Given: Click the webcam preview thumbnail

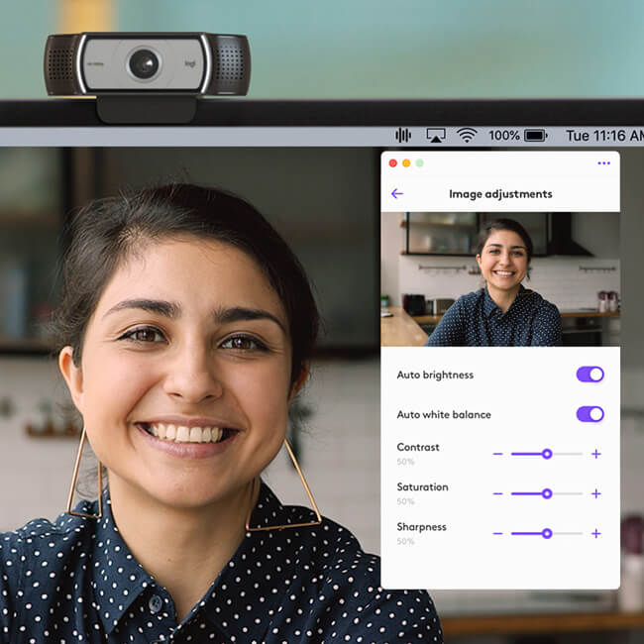Looking at the screenshot, I should pos(500,279).
